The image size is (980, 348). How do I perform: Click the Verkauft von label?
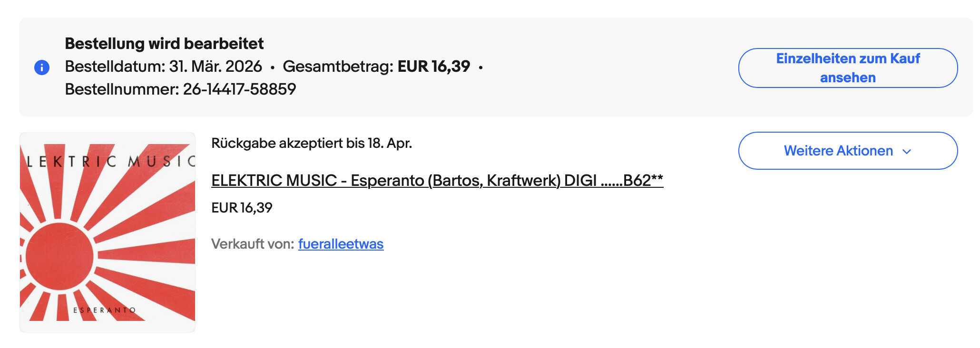click(253, 244)
